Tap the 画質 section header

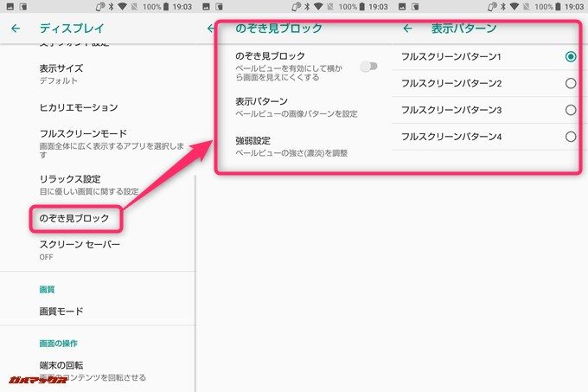pyautogui.click(x=47, y=289)
